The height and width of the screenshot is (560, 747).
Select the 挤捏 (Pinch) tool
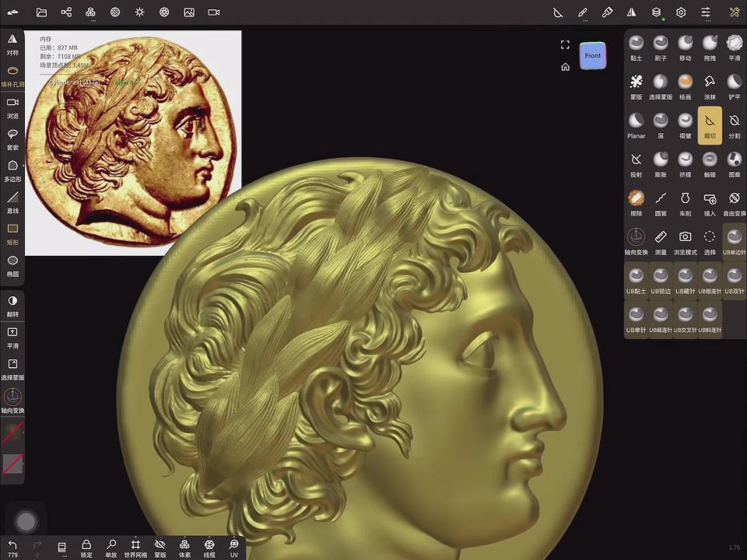click(x=685, y=164)
